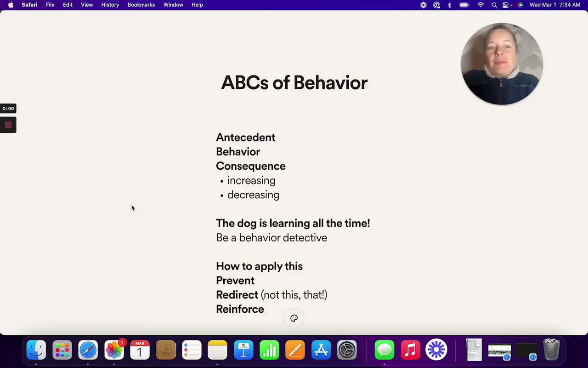Toggle the Wi-Fi status menu
Screen dimensions: 588x368
pos(481,5)
